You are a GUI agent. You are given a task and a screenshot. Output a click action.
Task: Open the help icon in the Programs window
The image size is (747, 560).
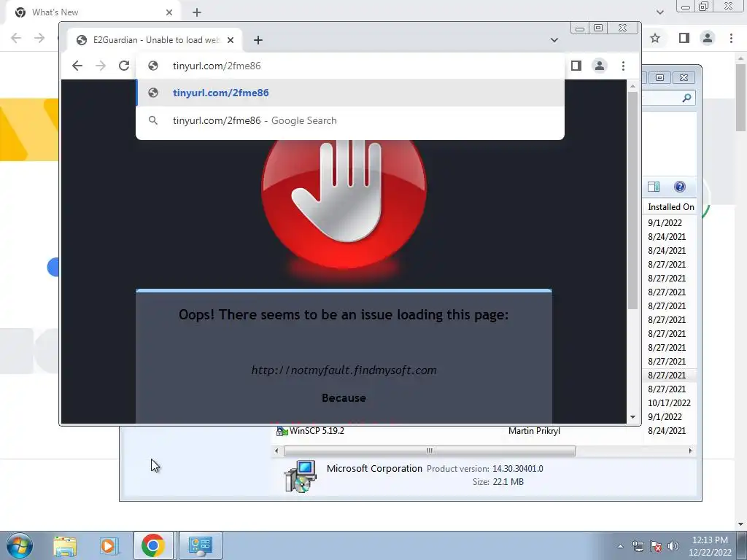point(680,187)
